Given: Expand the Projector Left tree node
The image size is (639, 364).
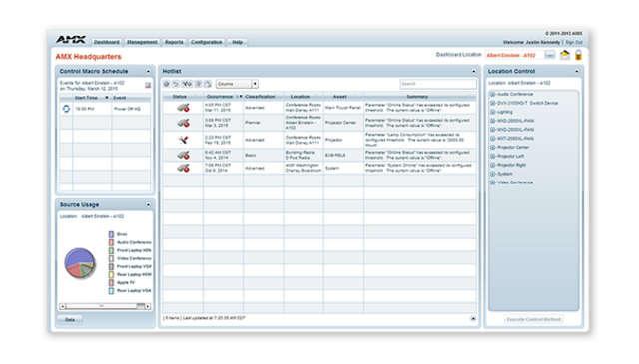Looking at the screenshot, I should point(492,156).
